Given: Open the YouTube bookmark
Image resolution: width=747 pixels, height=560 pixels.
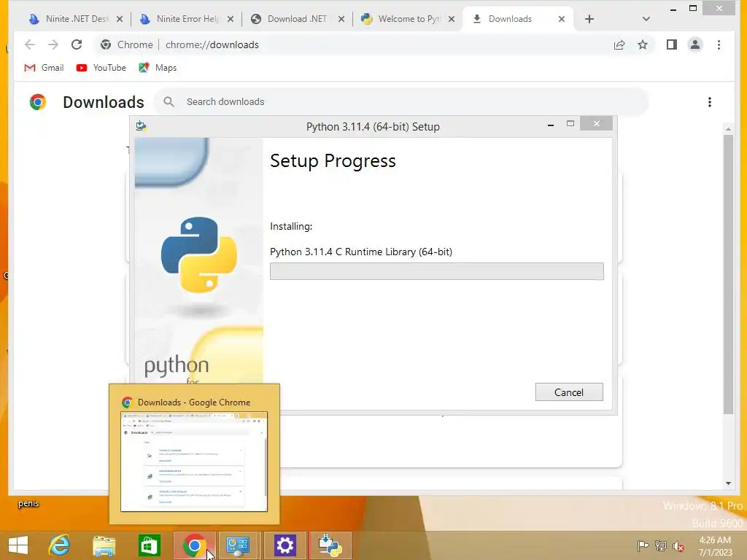Looking at the screenshot, I should (x=101, y=68).
